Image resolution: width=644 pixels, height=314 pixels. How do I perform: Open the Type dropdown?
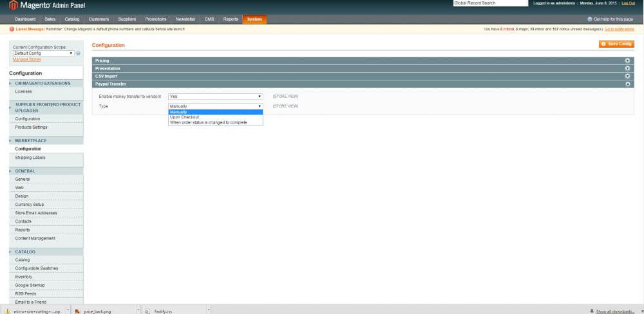216,106
